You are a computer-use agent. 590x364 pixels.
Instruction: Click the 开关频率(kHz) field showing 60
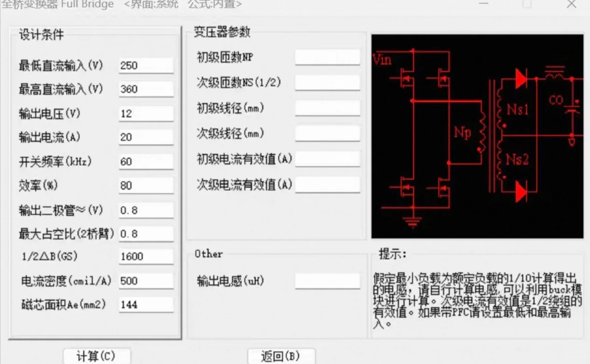[146, 161]
